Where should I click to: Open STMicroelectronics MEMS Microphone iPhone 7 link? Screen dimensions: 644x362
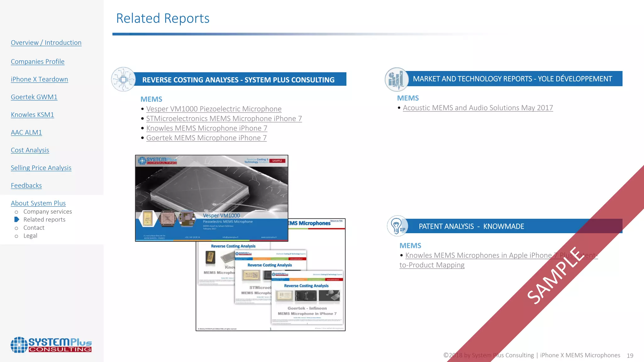(224, 119)
